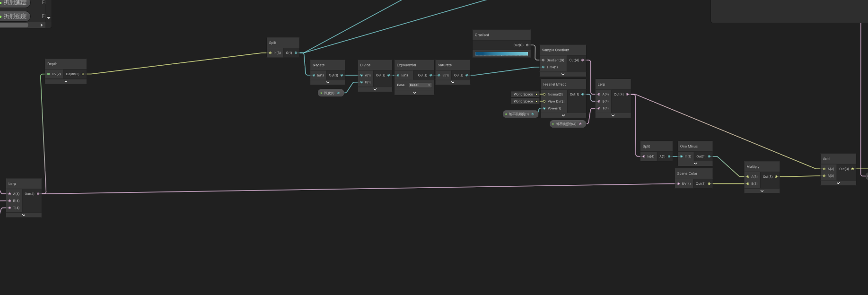
Task: Select the 深度(1) property node
Action: (x=331, y=93)
